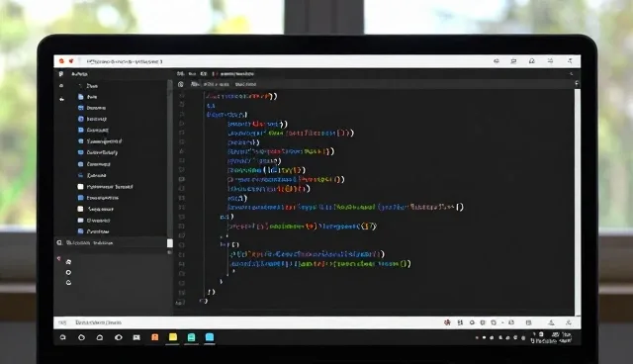Open the orange app in the taskbar

pos(155,337)
